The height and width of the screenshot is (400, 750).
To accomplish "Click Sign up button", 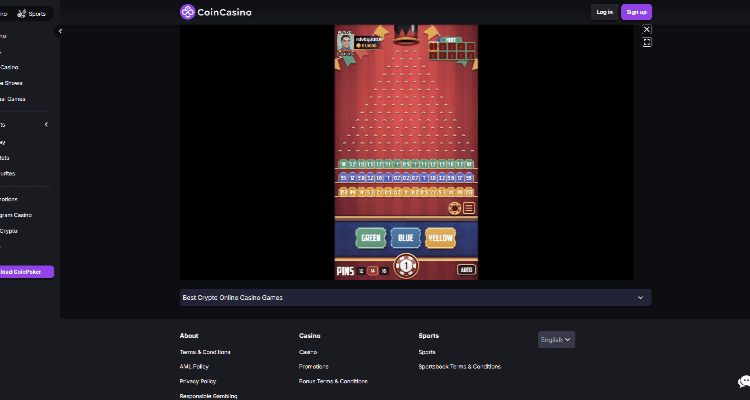I will 636,12.
